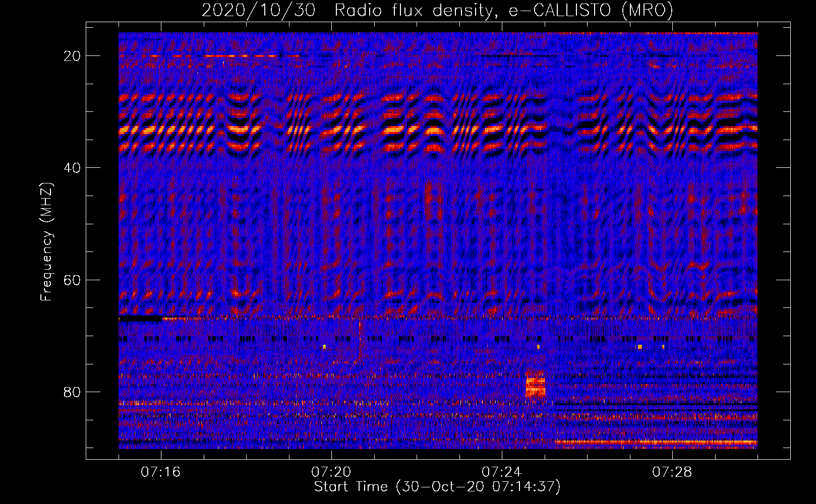Image resolution: width=816 pixels, height=504 pixels.
Task: Click the '07:16' time tick label
Action: (161, 472)
